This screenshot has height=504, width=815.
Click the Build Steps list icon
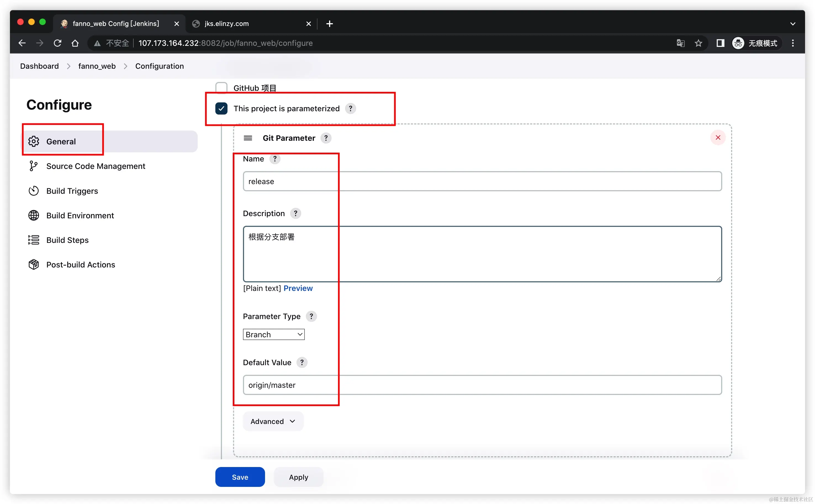34,240
